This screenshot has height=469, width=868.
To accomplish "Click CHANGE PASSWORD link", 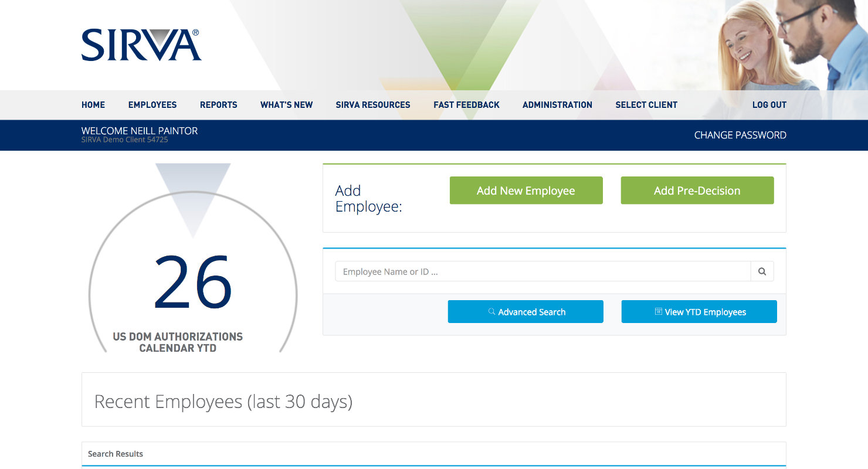I will [x=740, y=135].
